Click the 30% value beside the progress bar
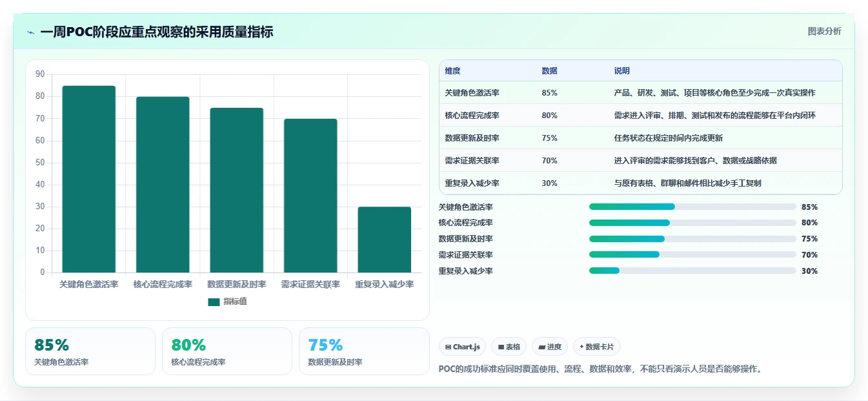The image size is (868, 401). 809,271
